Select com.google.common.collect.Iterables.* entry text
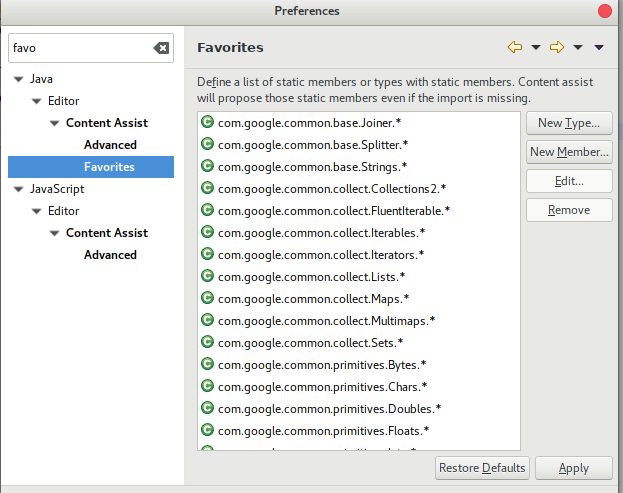This screenshot has width=623, height=493. 321,233
